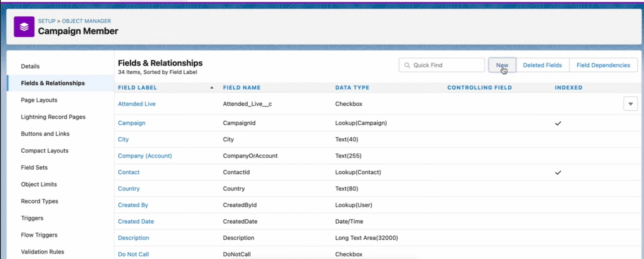This screenshot has height=259, width=644.
Task: Open Lightning Record Pages section
Action: (53, 117)
